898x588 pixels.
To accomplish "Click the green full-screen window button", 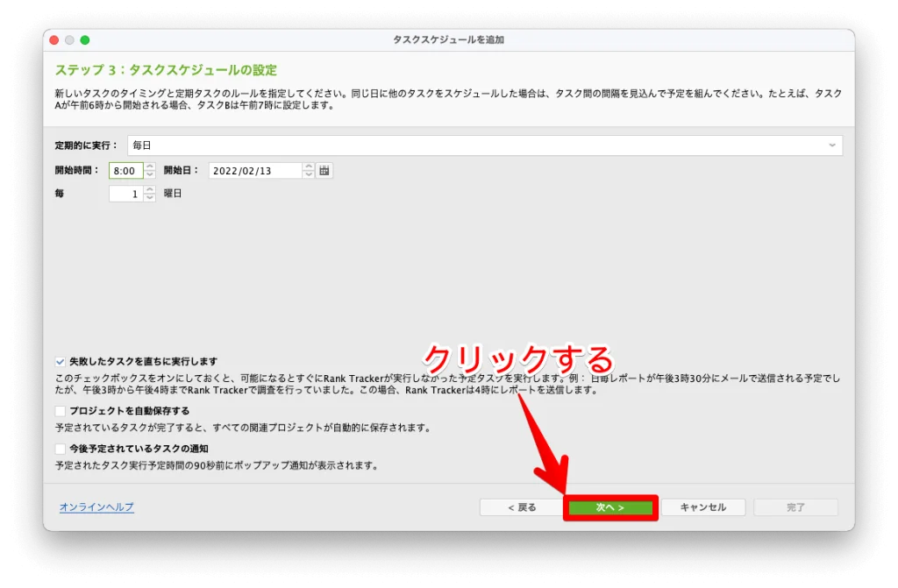I will [x=85, y=40].
